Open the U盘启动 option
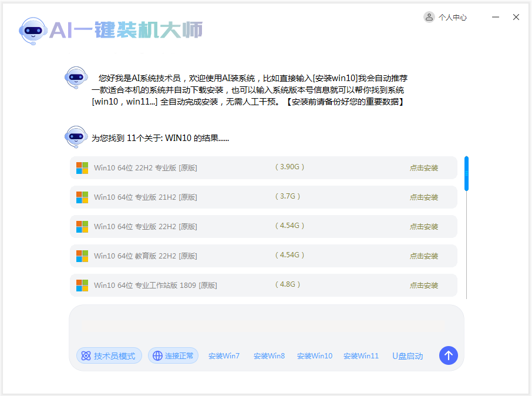The width and height of the screenshot is (532, 396). tap(408, 356)
